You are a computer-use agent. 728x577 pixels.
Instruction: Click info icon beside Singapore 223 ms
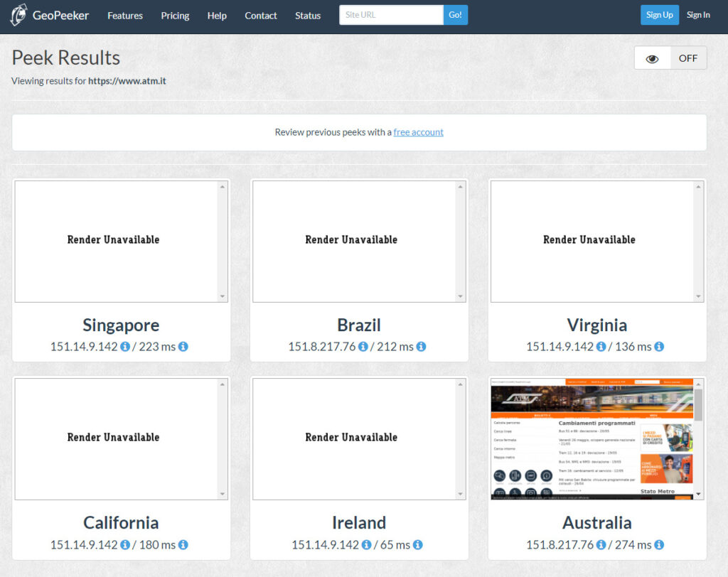point(183,347)
